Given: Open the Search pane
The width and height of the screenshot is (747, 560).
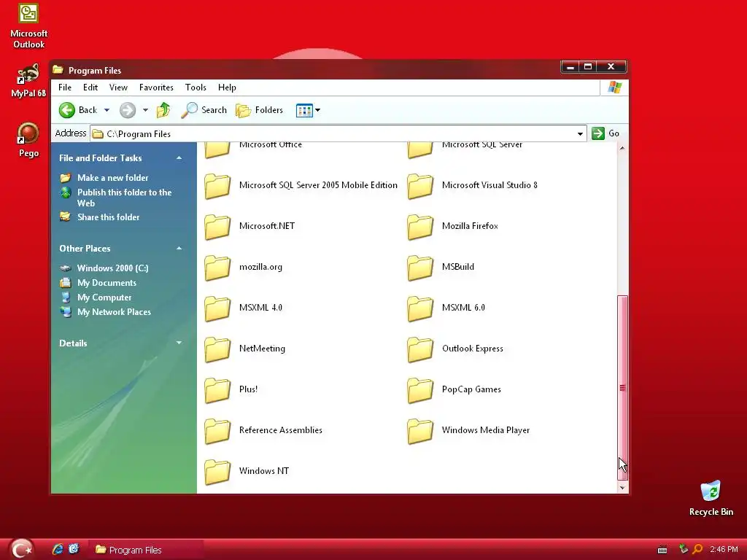Looking at the screenshot, I should (x=204, y=110).
